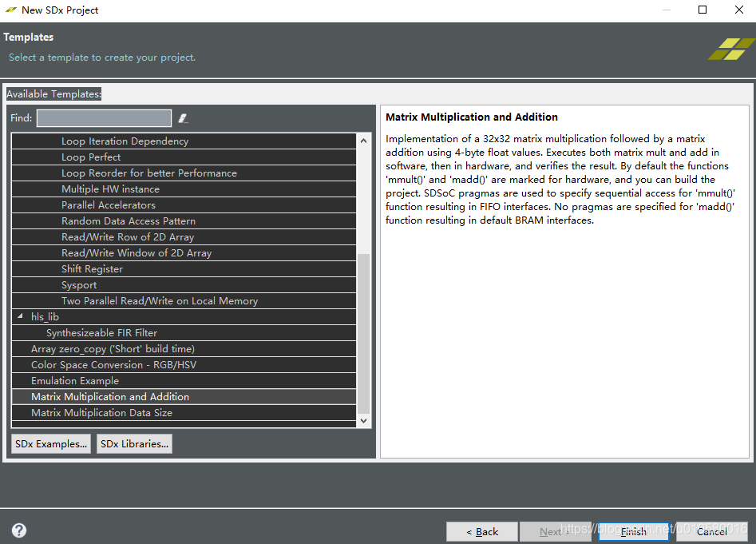Select the hls_lib category row
The height and width of the screenshot is (544, 756).
click(184, 316)
